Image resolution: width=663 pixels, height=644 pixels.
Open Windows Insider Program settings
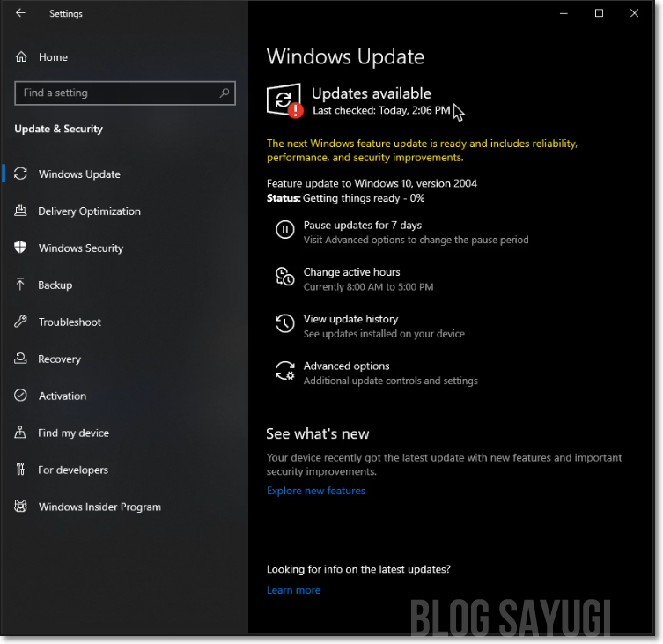click(99, 507)
